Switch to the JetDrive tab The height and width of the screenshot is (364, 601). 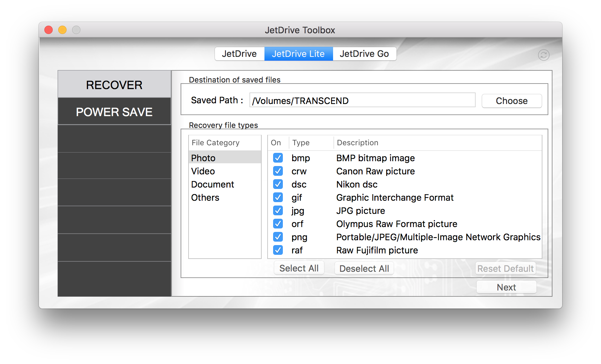239,54
